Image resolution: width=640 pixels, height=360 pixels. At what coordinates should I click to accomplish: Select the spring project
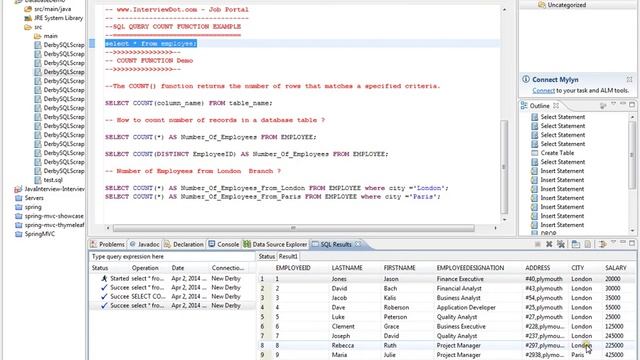point(33,207)
